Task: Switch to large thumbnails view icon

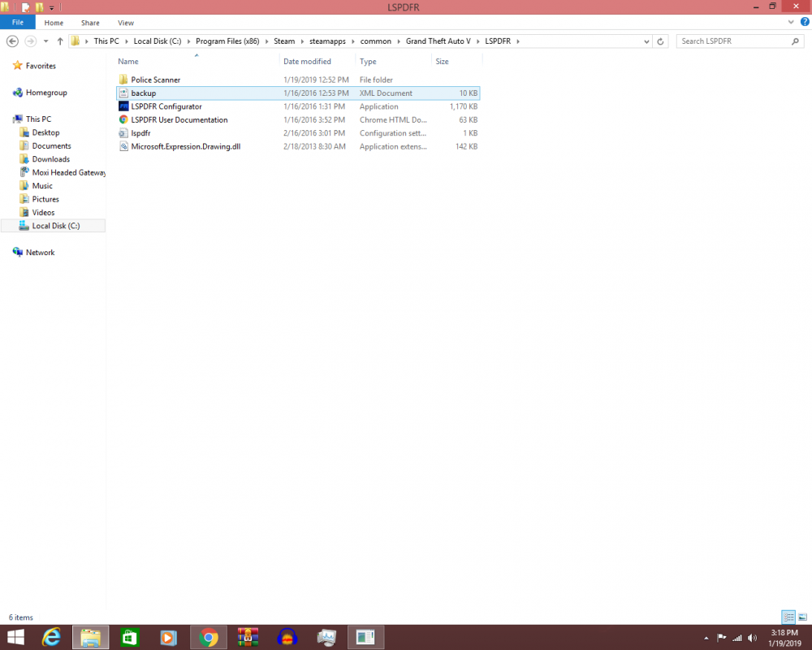Action: (x=802, y=617)
